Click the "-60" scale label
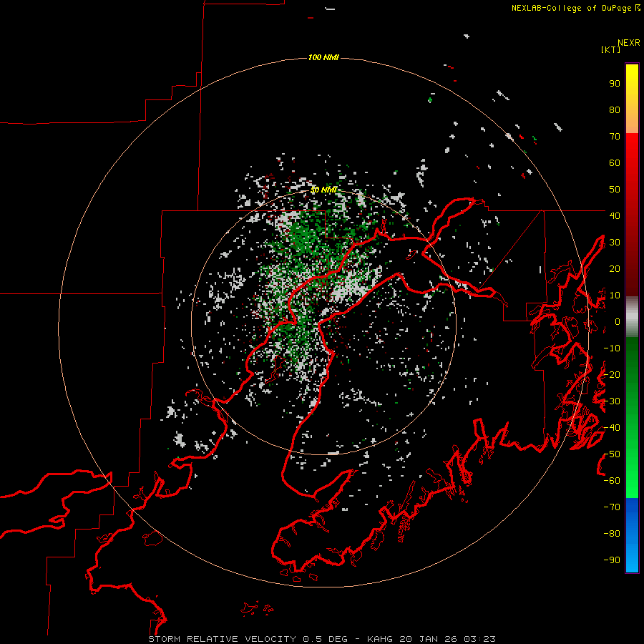Viewport: 644px width, 644px height. pos(612,481)
